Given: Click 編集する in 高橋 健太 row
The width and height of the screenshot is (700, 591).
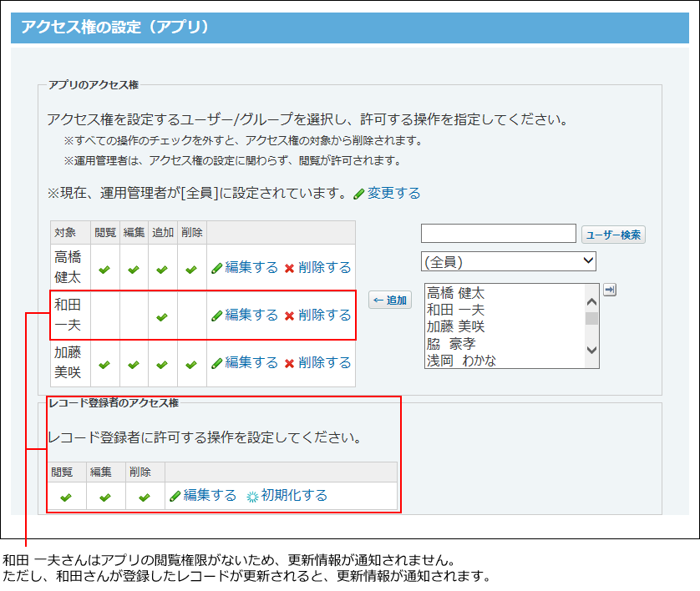Looking at the screenshot, I should pyautogui.click(x=251, y=267).
